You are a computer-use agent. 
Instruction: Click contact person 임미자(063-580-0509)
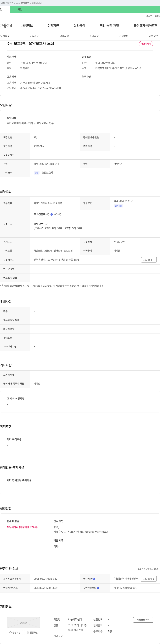point(46,588)
